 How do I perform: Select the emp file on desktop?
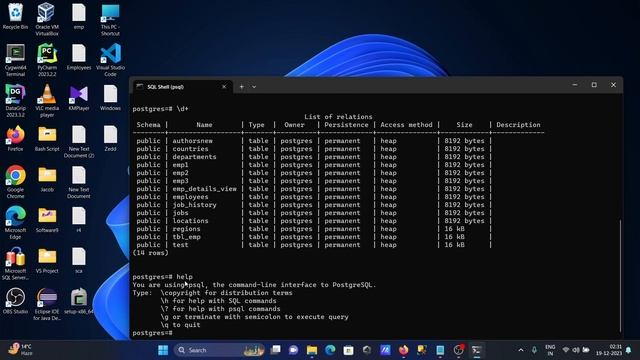[79, 16]
